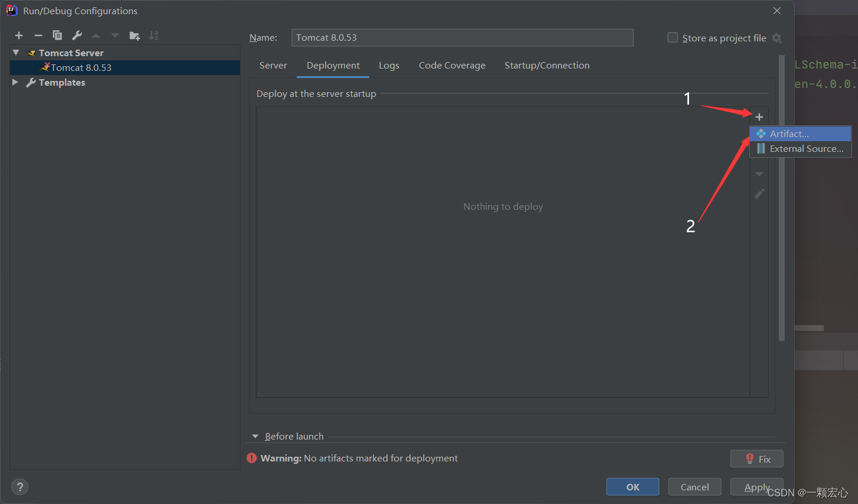
Task: Click the Fix button
Action: [757, 459]
